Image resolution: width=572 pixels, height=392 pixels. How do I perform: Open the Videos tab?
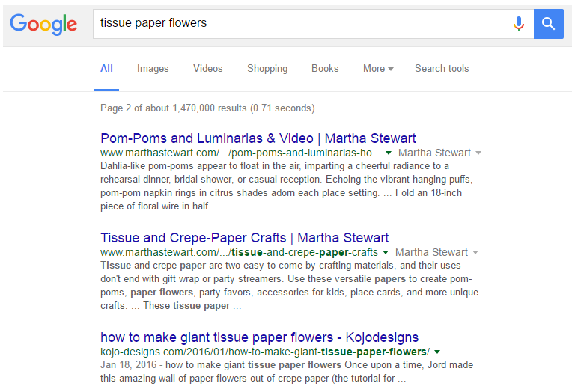207,68
